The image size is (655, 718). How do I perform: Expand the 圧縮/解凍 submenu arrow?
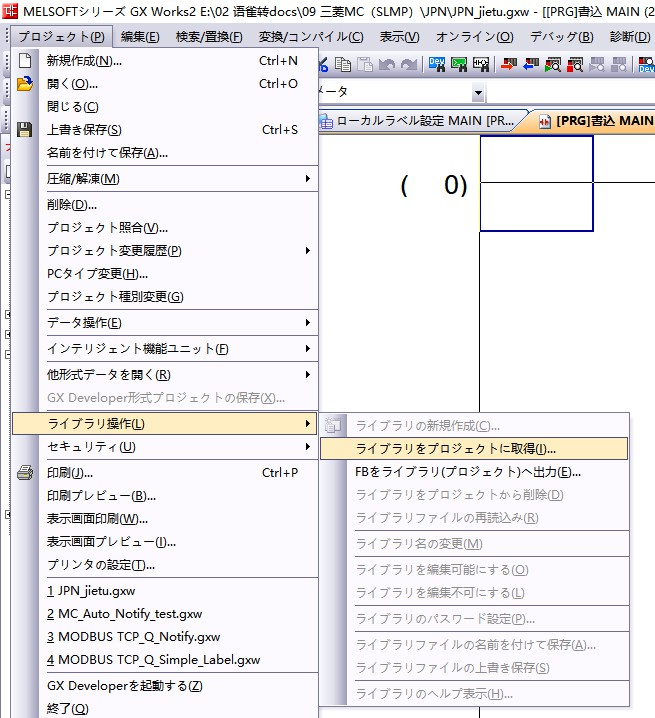coord(308,179)
